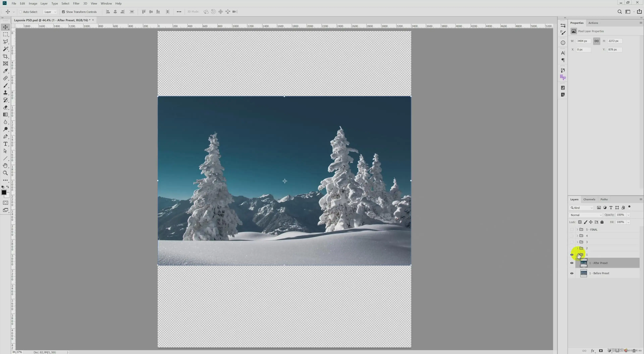Select the Hand tool

pos(5,166)
